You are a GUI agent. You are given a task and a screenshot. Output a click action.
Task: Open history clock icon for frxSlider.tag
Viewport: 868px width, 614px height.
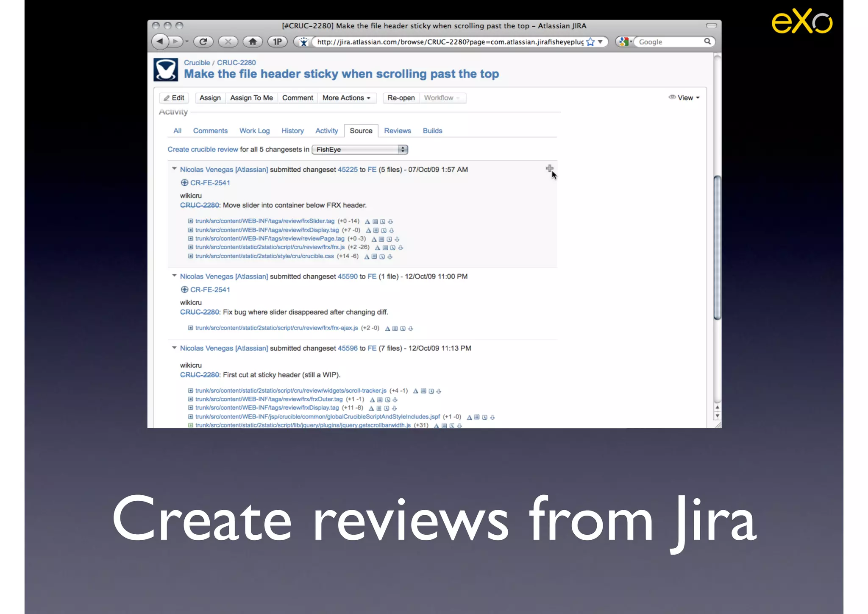(x=383, y=221)
